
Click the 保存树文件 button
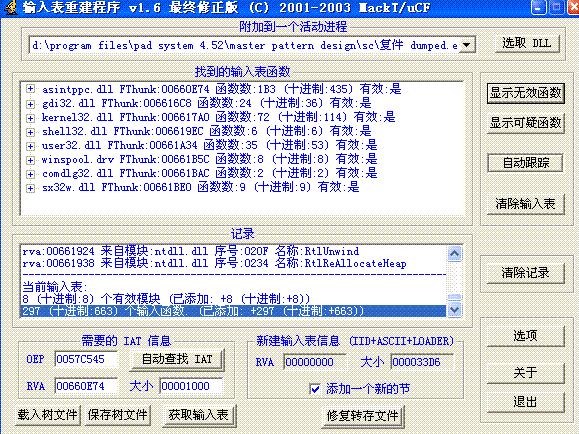tap(117, 415)
